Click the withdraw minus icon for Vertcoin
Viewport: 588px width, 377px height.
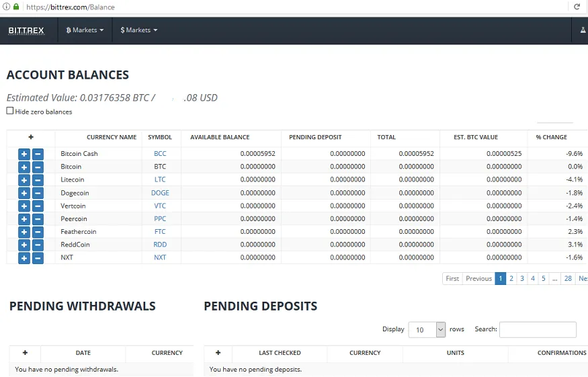coord(38,206)
